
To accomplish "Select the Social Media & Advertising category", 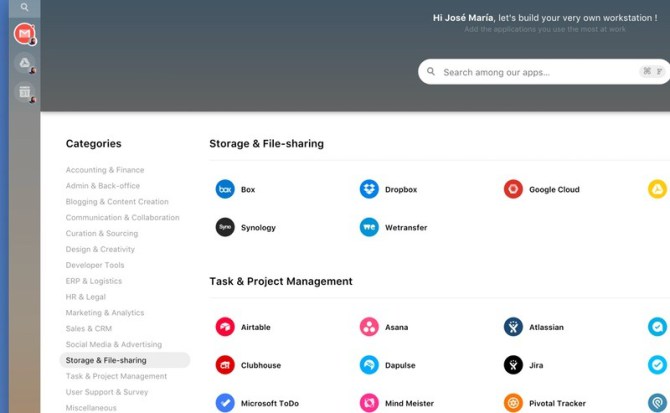I will click(x=114, y=344).
